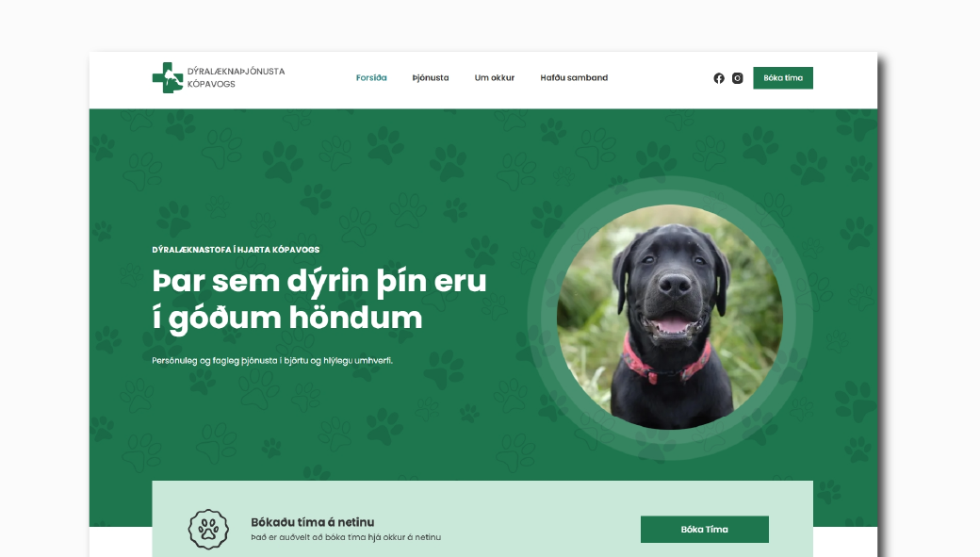
Task: Open the Facebook icon link
Action: (x=719, y=78)
